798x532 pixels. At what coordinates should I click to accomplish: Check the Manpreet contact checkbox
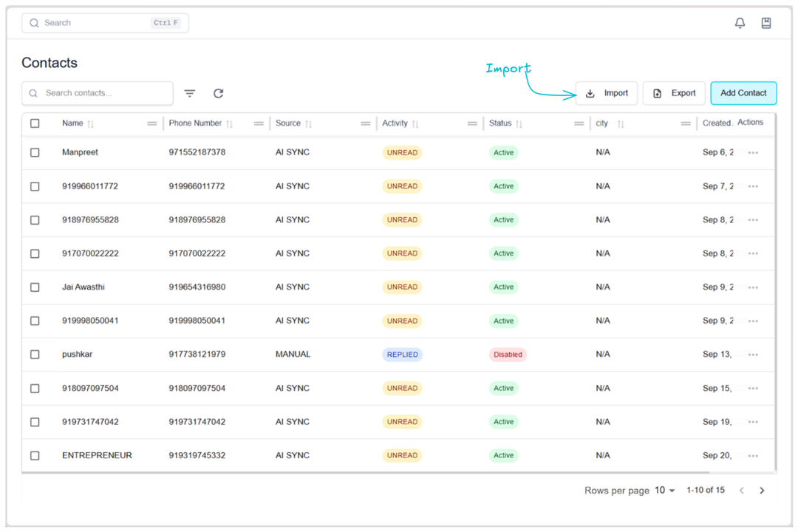[35, 152]
